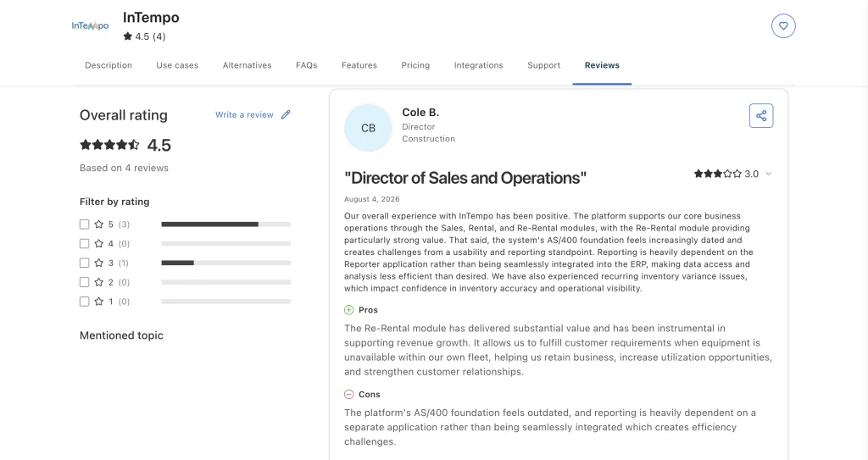Click the "Director of Sales and Operations" title

pos(465,178)
